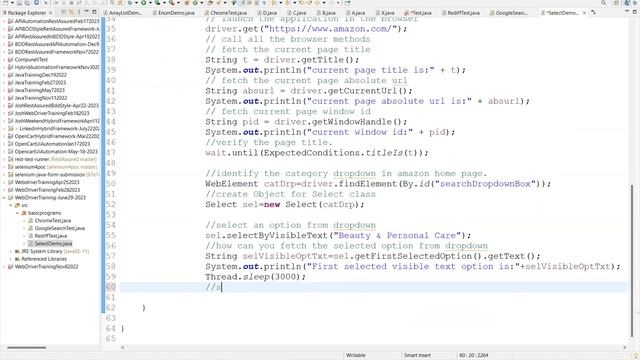Place cursor on Thread.sleep(3000) line

tap(256, 277)
